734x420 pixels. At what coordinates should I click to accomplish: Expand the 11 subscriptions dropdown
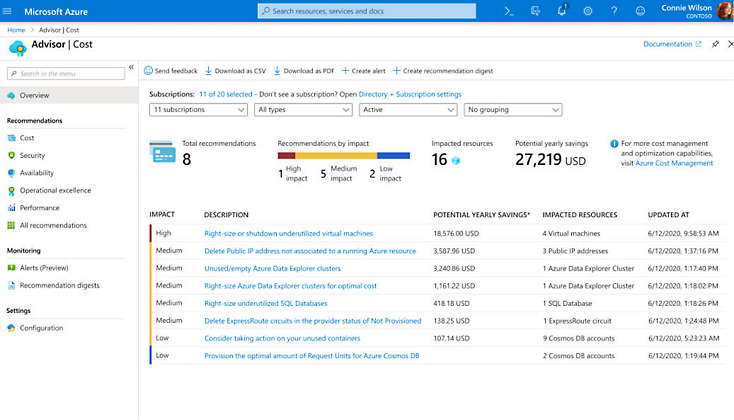(197, 109)
